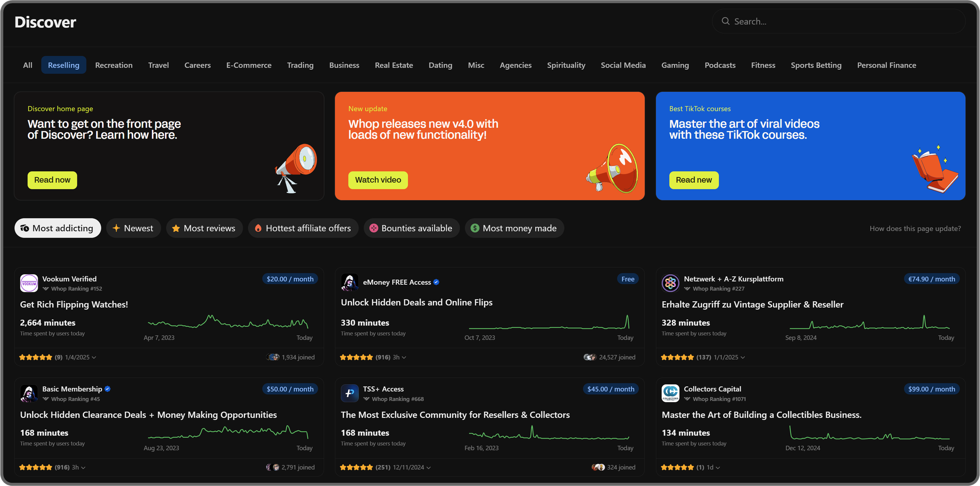Open the Spirituality category tab
Screen dimensions: 980x486
pos(566,65)
